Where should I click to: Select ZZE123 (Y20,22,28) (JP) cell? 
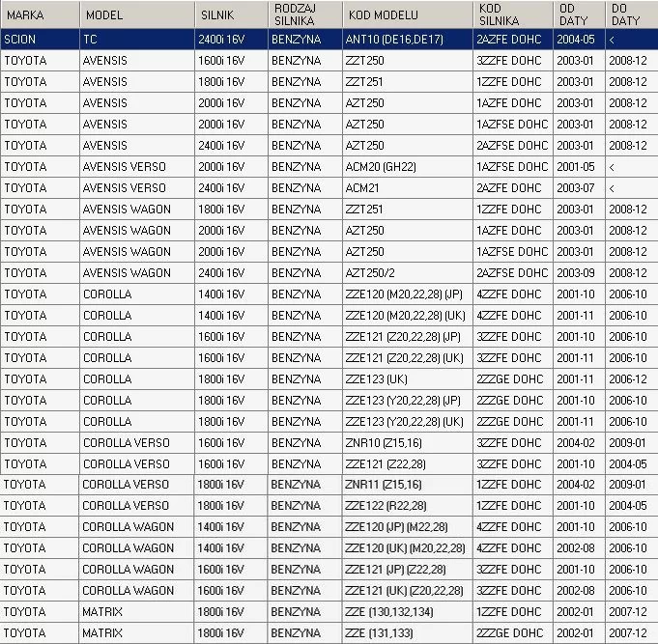[x=408, y=401]
